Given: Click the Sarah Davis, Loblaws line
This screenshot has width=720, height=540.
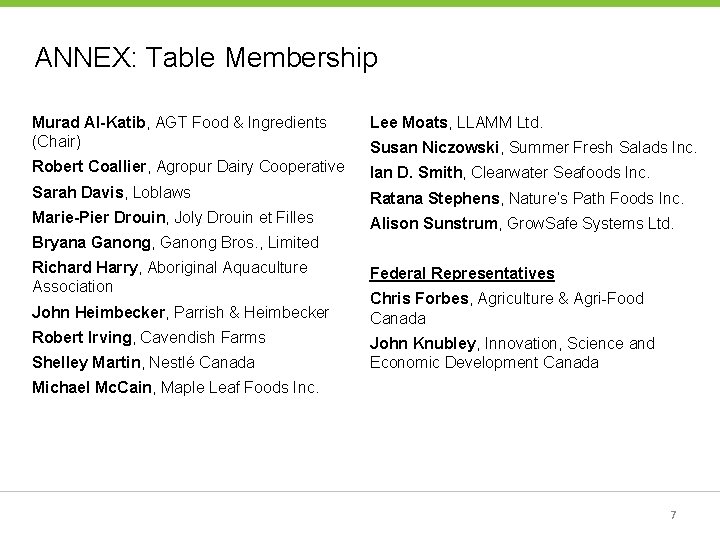Looking at the screenshot, I should coord(111,192).
